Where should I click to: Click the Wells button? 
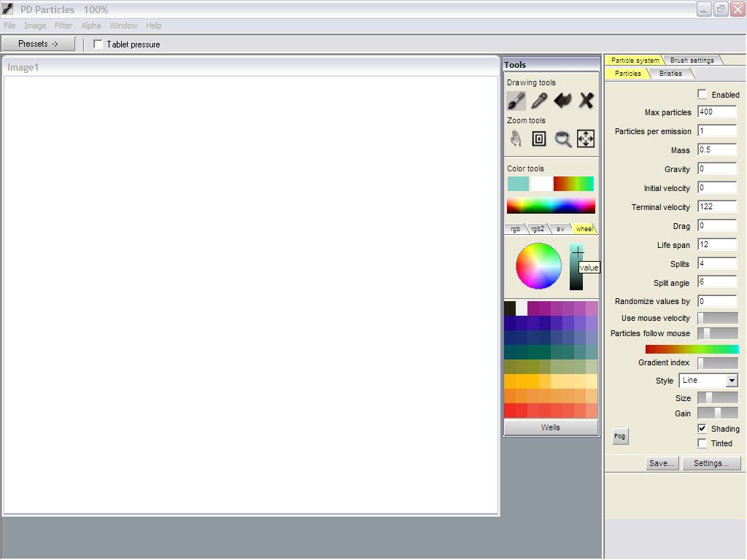point(551,427)
